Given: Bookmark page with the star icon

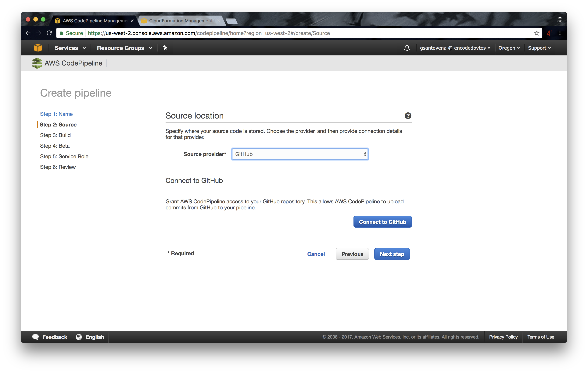Looking at the screenshot, I should 536,33.
